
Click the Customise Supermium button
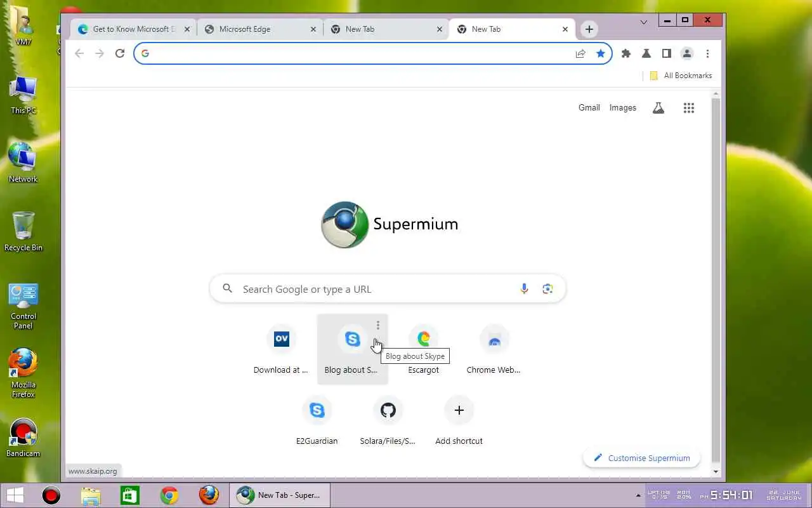click(x=641, y=458)
